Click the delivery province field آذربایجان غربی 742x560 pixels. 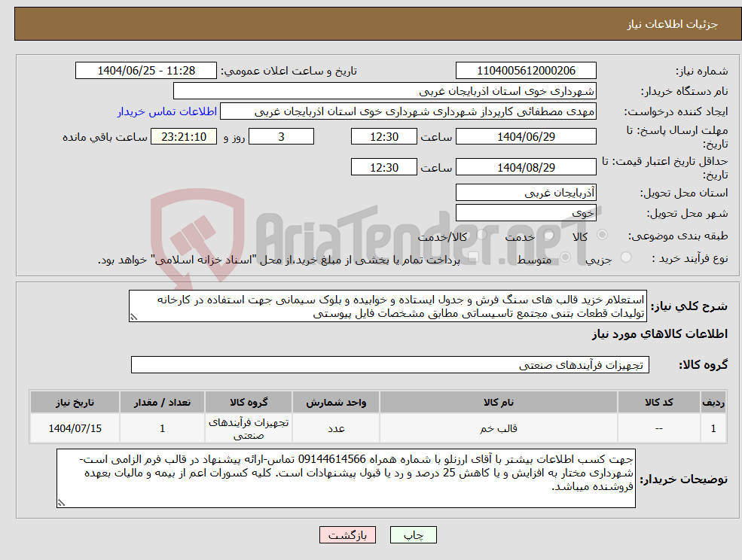[525, 193]
